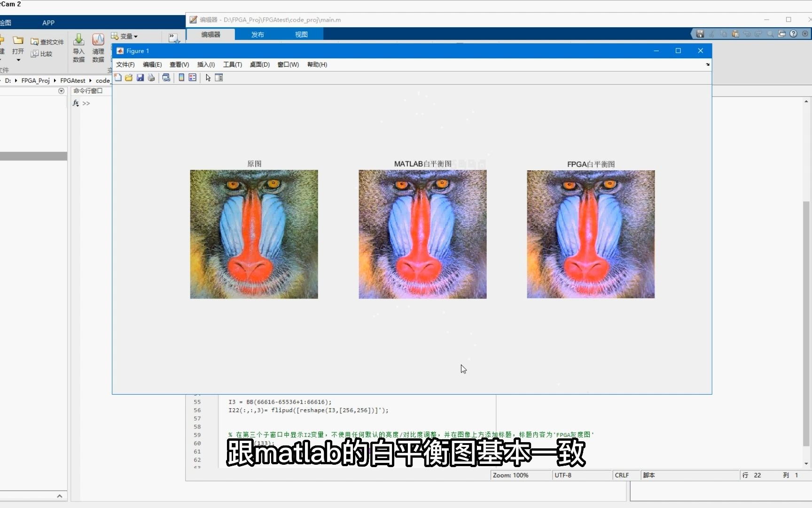Viewport: 812px width, 508px height.
Task: Toggle the legend insert icon in Figure toolbar
Action: (x=192, y=78)
